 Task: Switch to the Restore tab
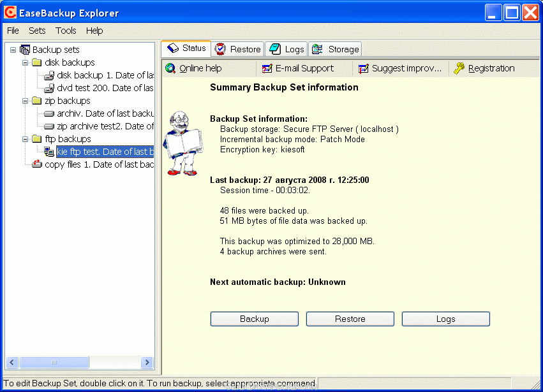[x=238, y=49]
